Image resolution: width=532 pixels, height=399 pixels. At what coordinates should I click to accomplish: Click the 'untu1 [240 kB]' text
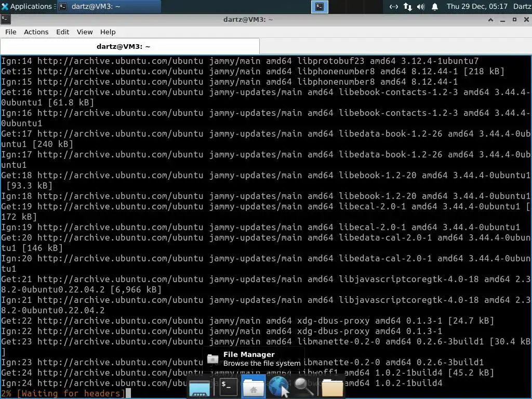coord(37,144)
